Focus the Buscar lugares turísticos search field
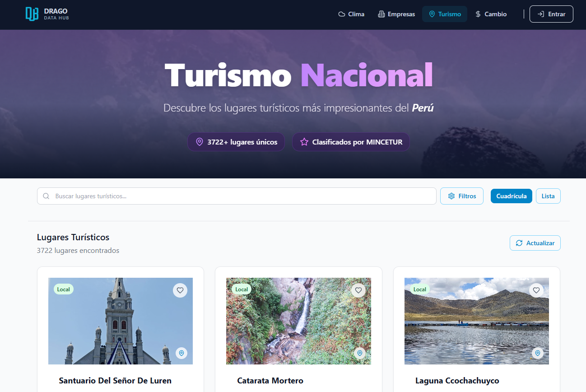This screenshot has height=392, width=586. 237,196
